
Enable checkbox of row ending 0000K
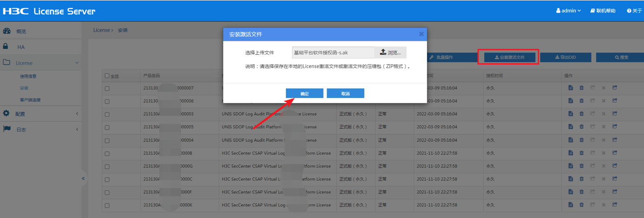(107, 206)
